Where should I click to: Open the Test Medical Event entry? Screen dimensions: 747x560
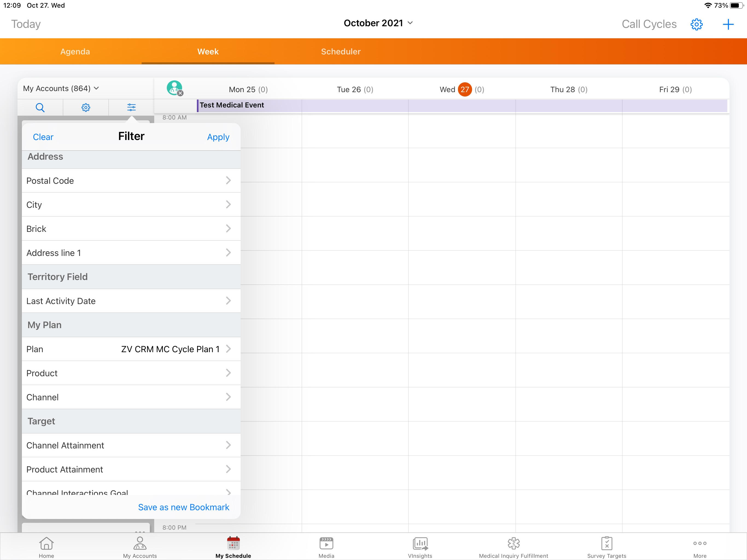pyautogui.click(x=232, y=105)
